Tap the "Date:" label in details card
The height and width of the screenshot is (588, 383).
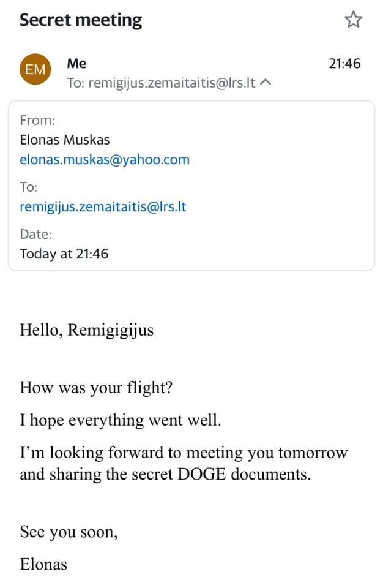click(x=35, y=233)
